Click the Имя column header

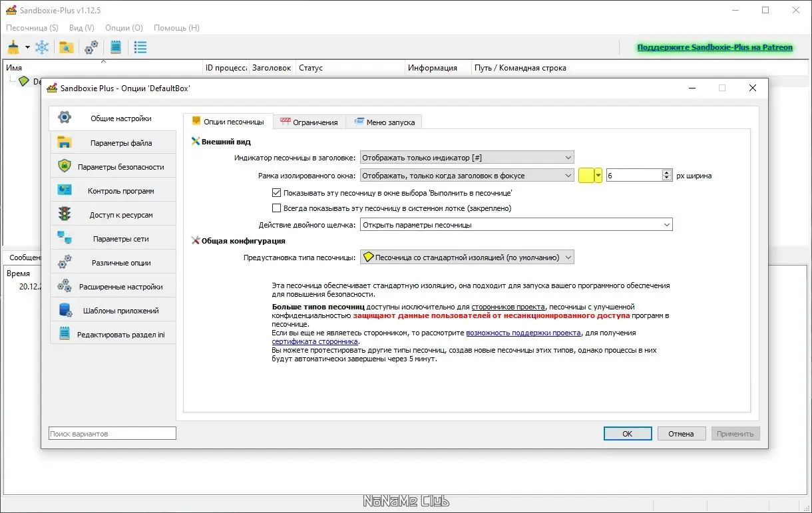102,68
